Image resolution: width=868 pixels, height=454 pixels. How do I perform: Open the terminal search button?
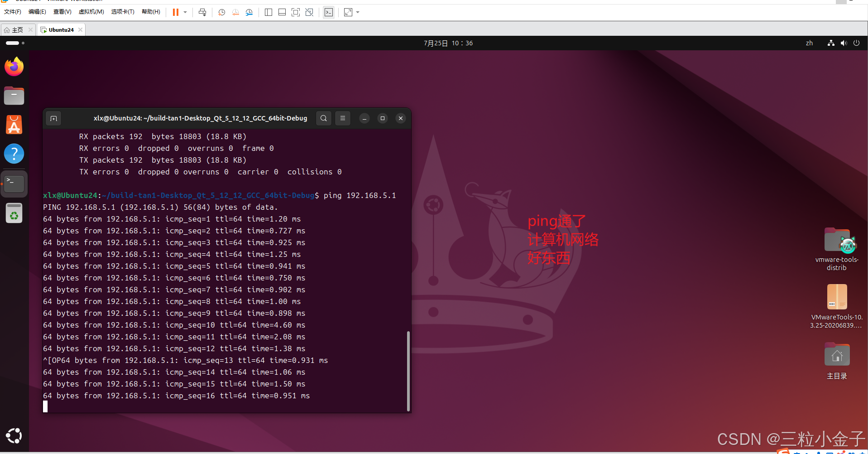coord(323,118)
